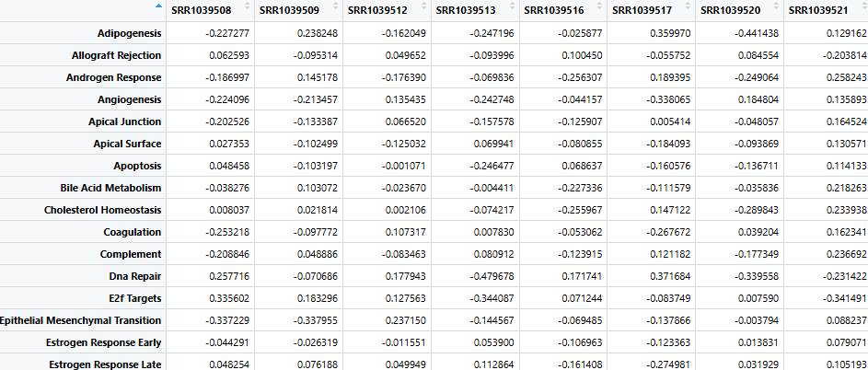Select the Complement row label
868x370 pixels.
[131, 254]
